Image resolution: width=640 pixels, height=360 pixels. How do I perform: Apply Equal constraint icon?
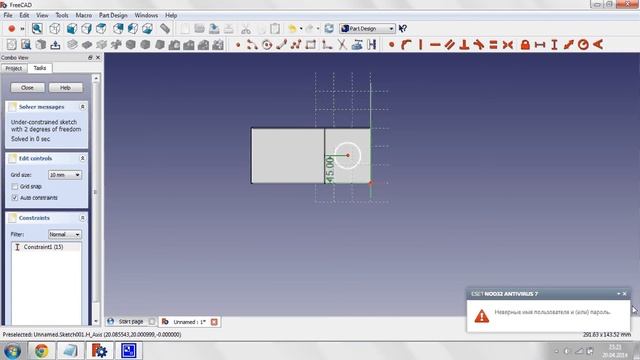pyautogui.click(x=493, y=44)
